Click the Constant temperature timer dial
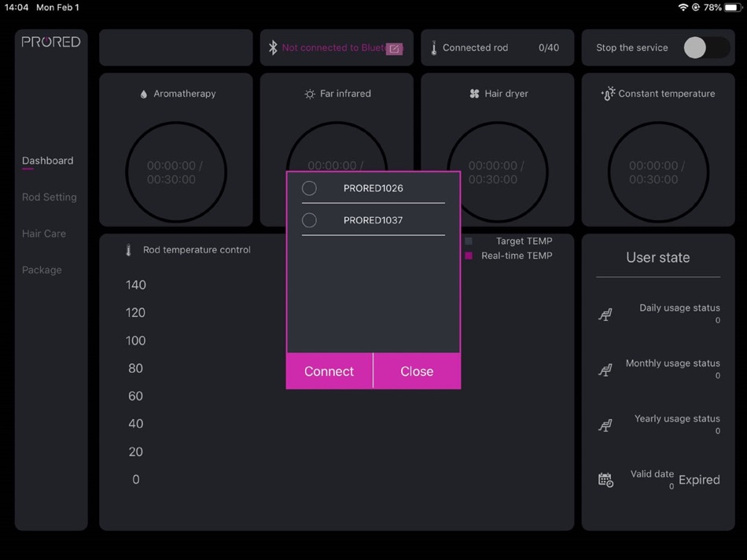The width and height of the screenshot is (747, 560). [658, 172]
